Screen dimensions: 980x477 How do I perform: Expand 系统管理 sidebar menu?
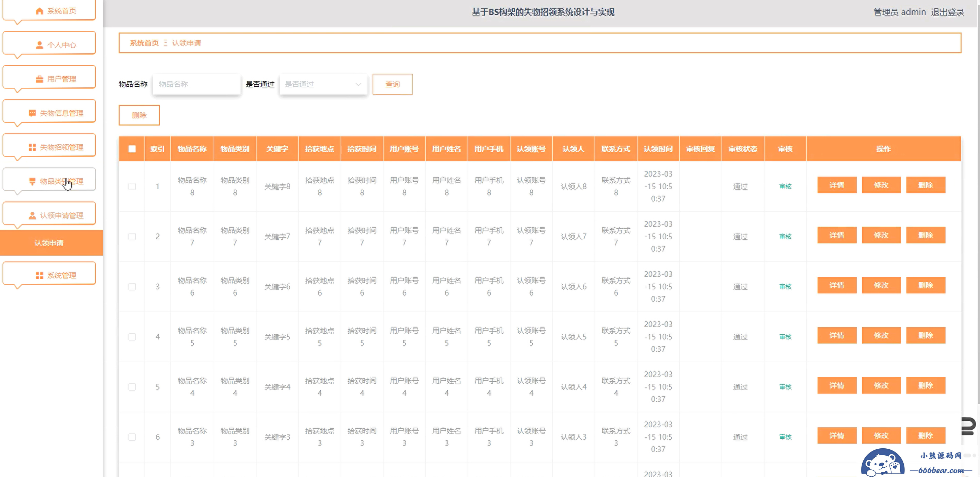tap(49, 274)
